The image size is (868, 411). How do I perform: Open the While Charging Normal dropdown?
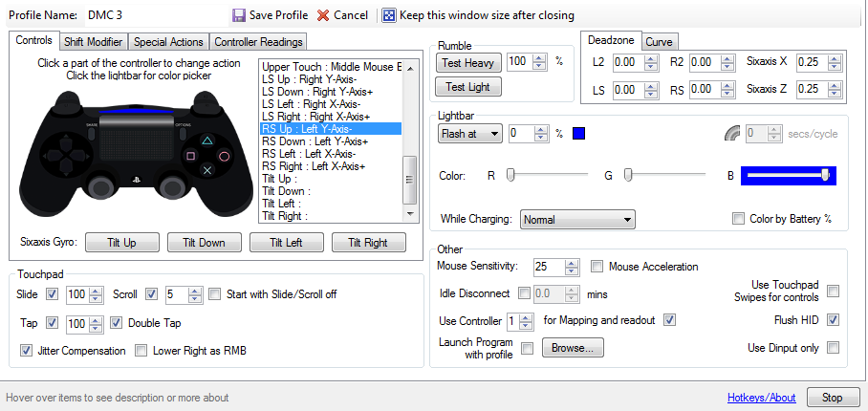pos(577,220)
